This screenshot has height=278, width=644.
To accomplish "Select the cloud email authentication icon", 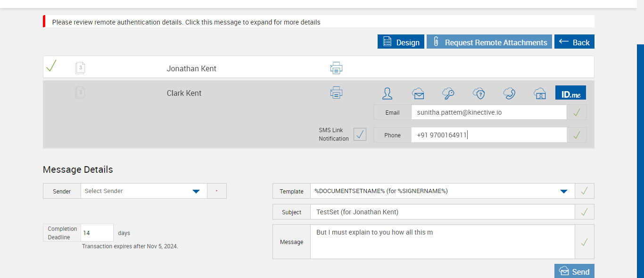I will [x=418, y=93].
